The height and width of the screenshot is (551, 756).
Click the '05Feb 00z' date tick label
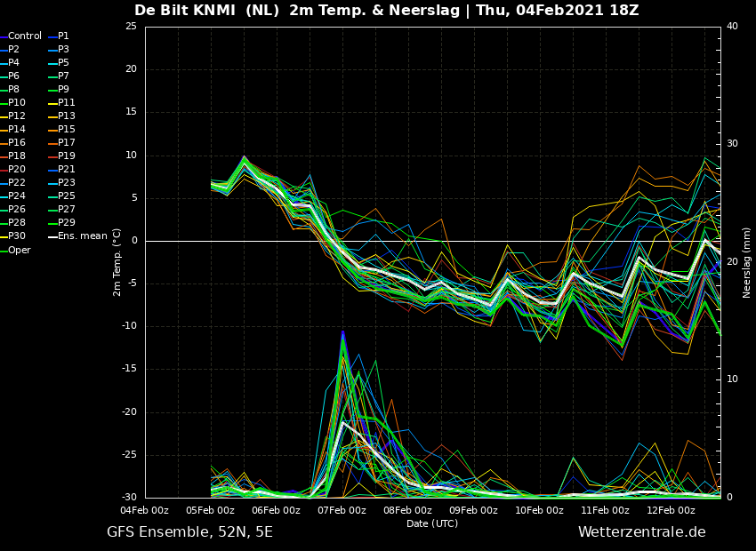click(x=211, y=510)
